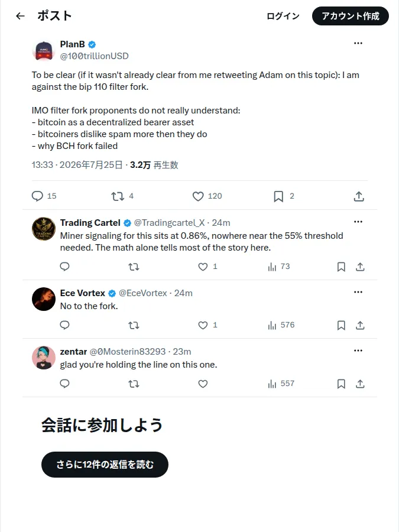Share PlanB's main post
399x532 pixels.
359,196
